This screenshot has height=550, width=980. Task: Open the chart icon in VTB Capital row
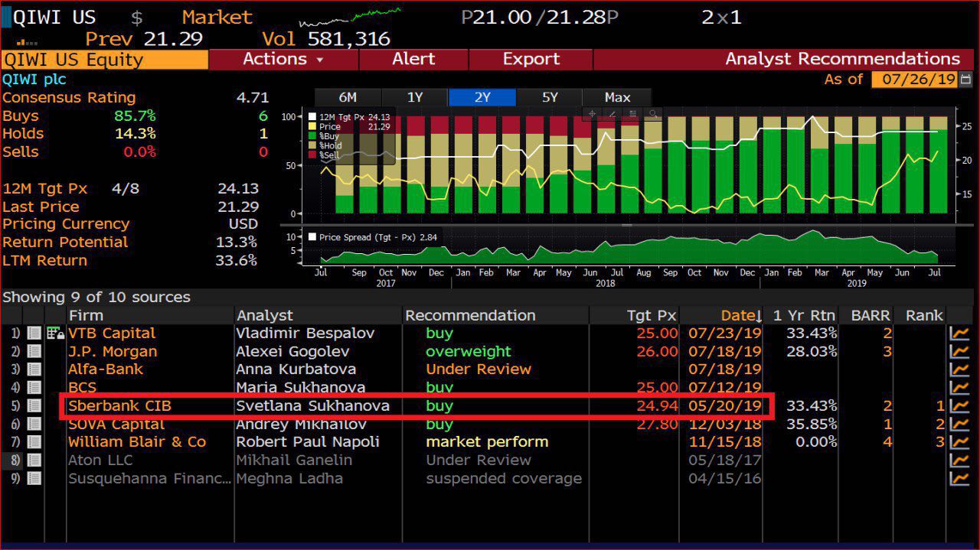point(959,334)
